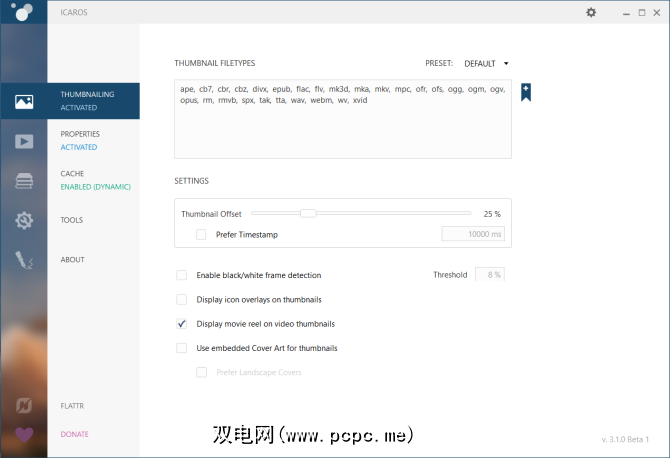This screenshot has height=458, width=670.
Task: Click the bookmark save-preset icon
Action: [x=526, y=92]
